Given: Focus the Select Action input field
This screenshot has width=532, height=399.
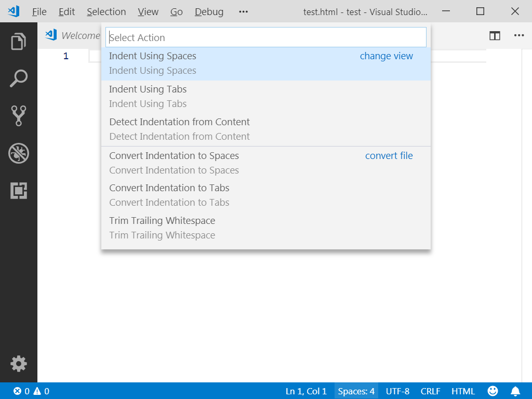Looking at the screenshot, I should [266, 37].
